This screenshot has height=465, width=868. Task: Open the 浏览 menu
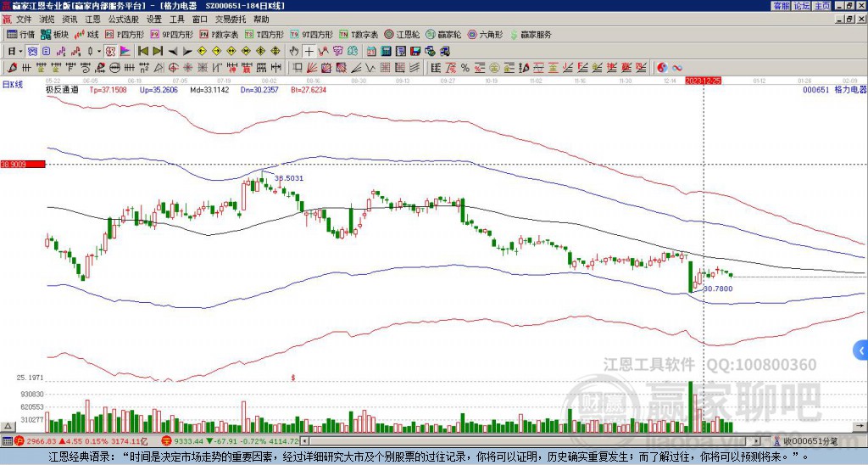click(x=47, y=20)
